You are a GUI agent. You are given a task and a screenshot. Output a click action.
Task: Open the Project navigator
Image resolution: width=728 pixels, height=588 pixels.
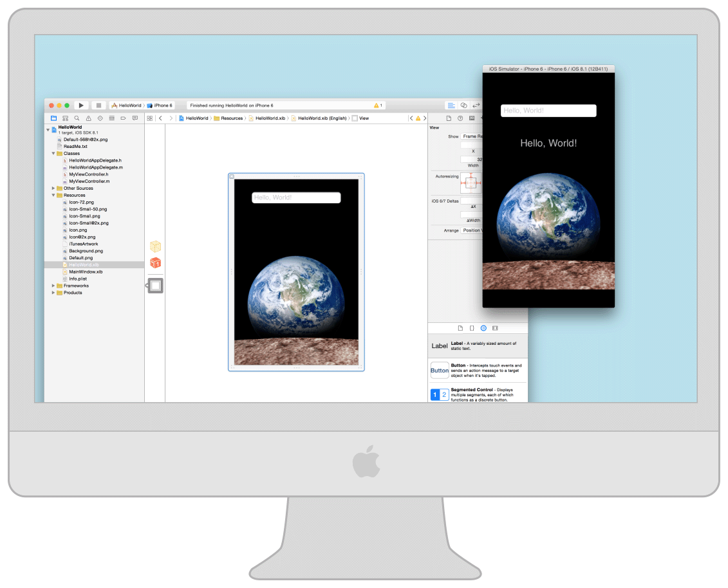[x=54, y=118]
